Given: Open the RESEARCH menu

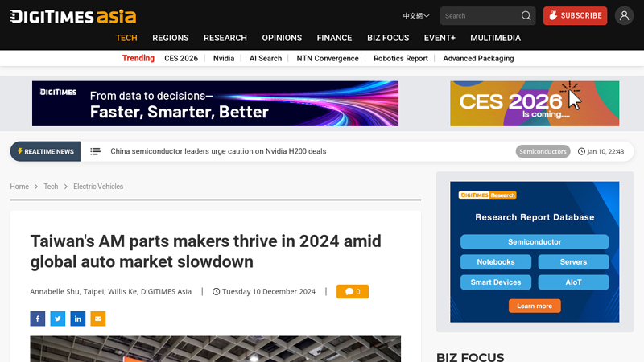Looking at the screenshot, I should [x=225, y=38].
